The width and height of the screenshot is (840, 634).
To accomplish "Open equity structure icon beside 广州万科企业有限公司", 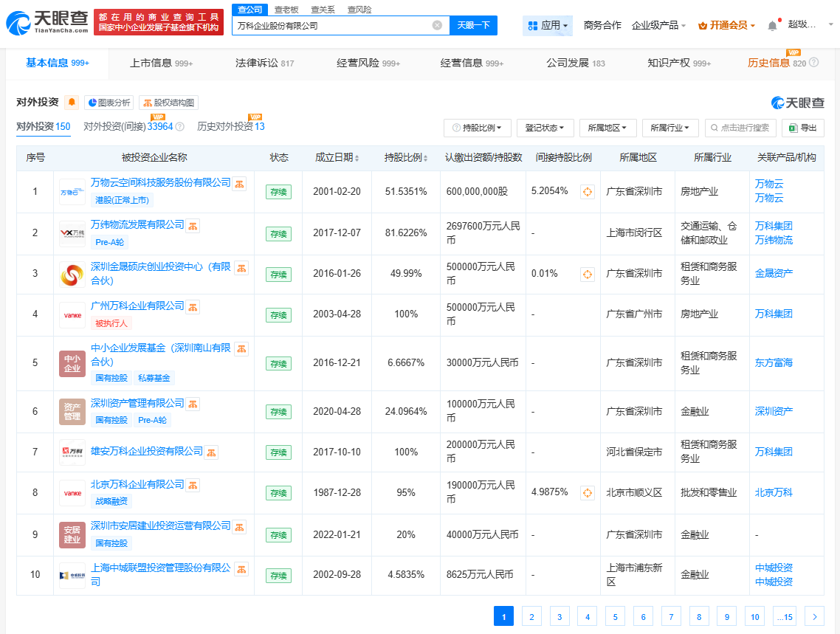I will tap(192, 307).
